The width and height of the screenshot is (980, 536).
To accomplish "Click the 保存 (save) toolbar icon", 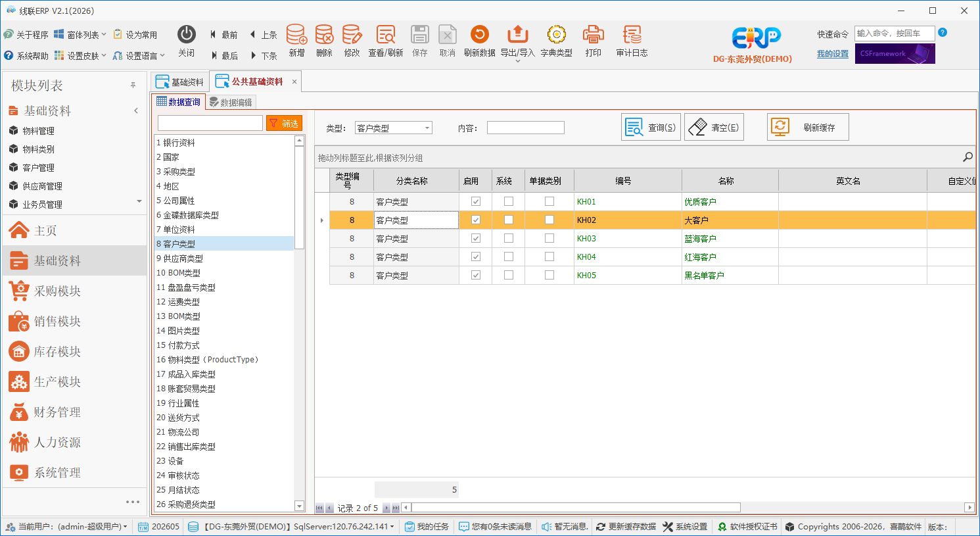I will [x=420, y=41].
